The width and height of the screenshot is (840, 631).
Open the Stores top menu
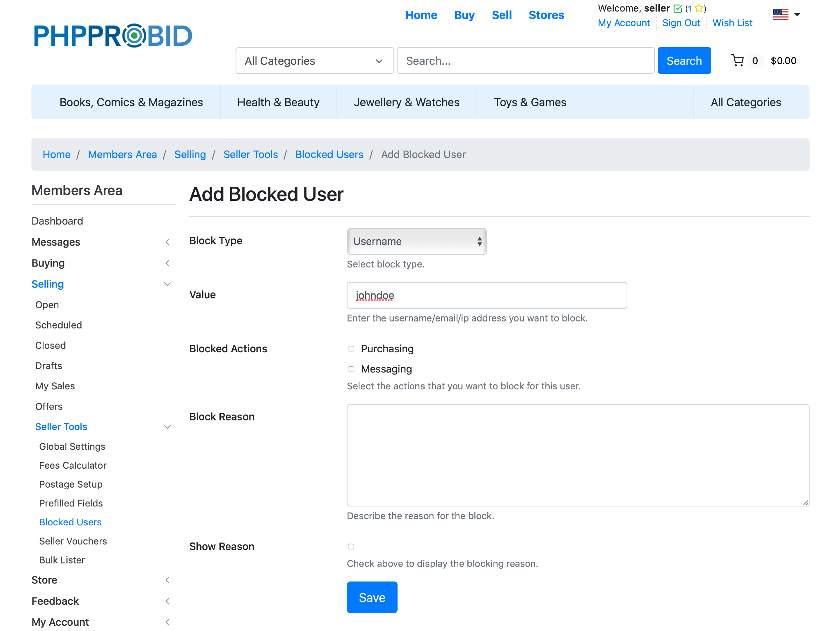(x=546, y=15)
